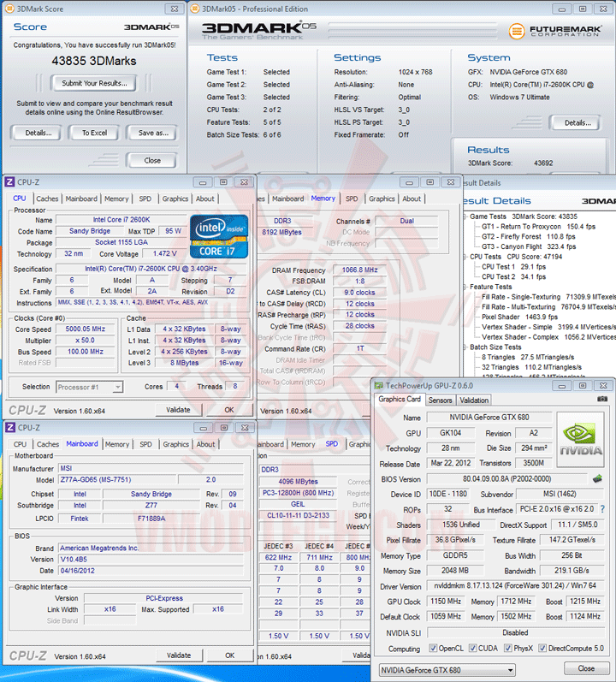Click the Futuremark Corporation logo
616x682 pixels.
pyautogui.click(x=555, y=31)
